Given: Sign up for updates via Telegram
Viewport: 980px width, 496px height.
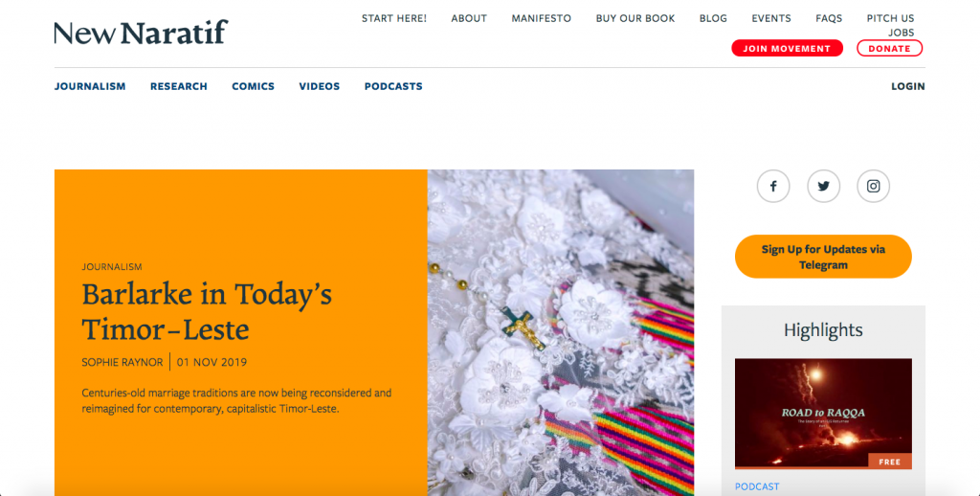Looking at the screenshot, I should tap(823, 257).
